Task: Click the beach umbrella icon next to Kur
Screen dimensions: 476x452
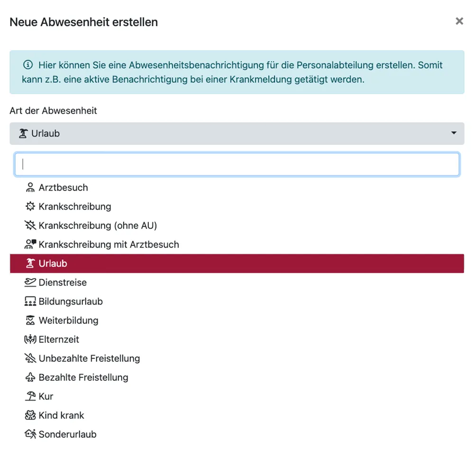Action: click(x=30, y=397)
